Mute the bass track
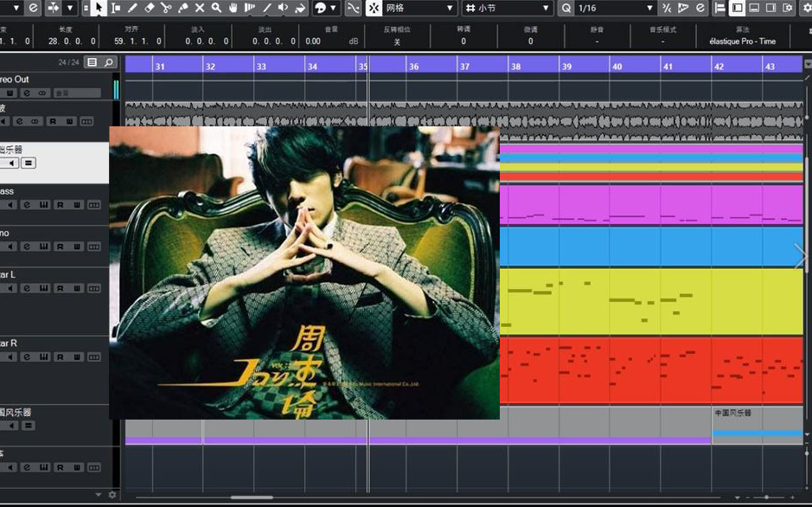Screen dimensions: 812x507 10,205
